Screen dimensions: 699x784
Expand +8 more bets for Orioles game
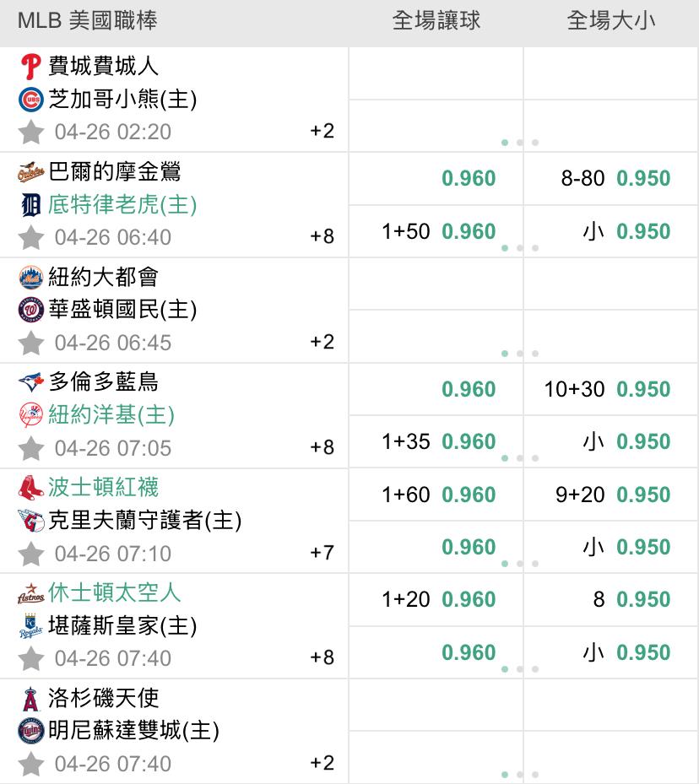point(322,237)
